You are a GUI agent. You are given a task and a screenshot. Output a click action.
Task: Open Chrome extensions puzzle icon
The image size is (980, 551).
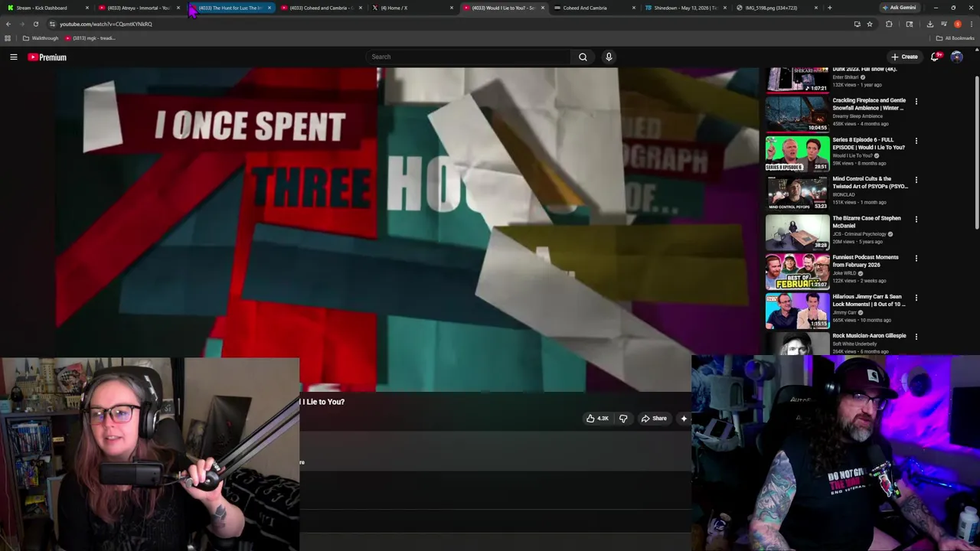889,24
